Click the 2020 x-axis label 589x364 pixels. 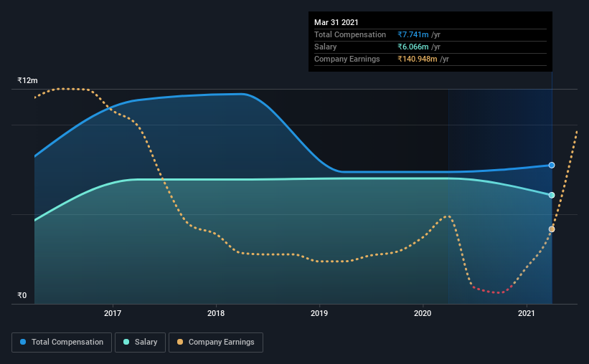[423, 313]
